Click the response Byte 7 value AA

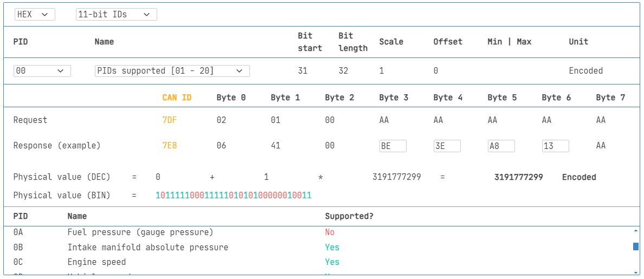click(601, 146)
